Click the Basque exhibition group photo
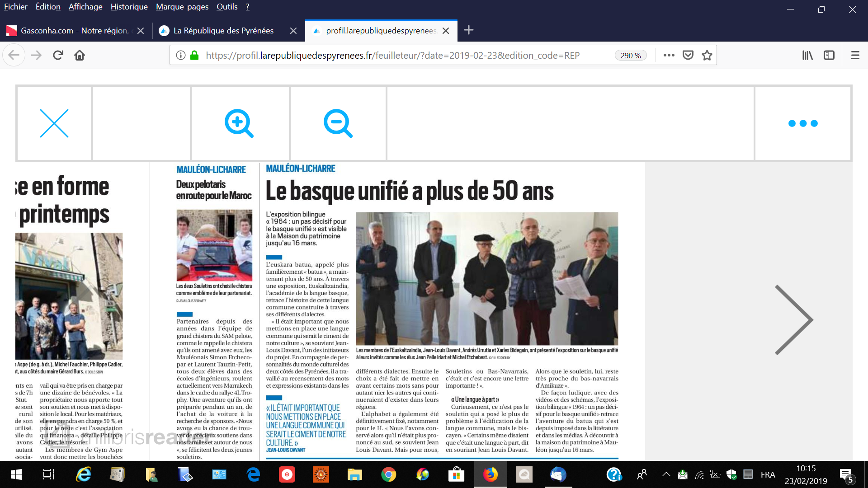The width and height of the screenshot is (868, 488). (x=486, y=279)
